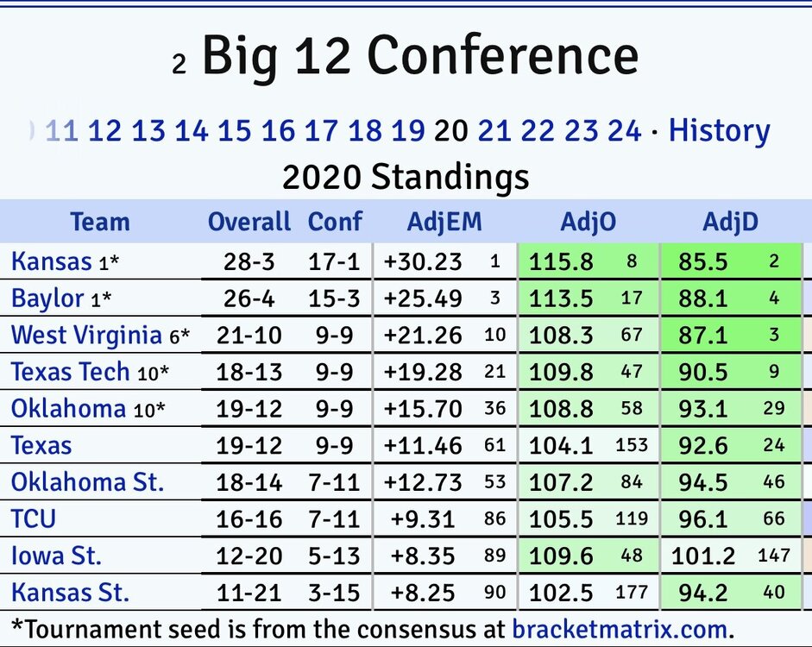Image resolution: width=812 pixels, height=647 pixels.
Task: Open the TCU team page
Action: pyautogui.click(x=35, y=518)
